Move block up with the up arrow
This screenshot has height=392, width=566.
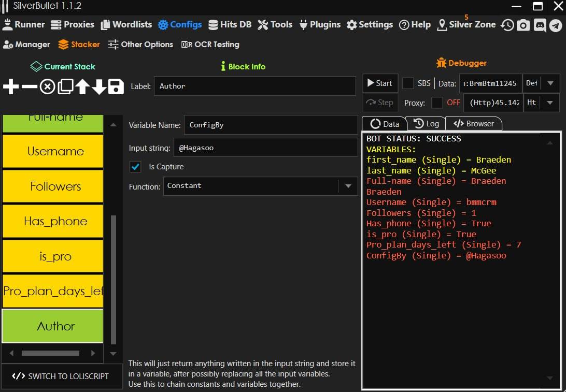(x=82, y=86)
